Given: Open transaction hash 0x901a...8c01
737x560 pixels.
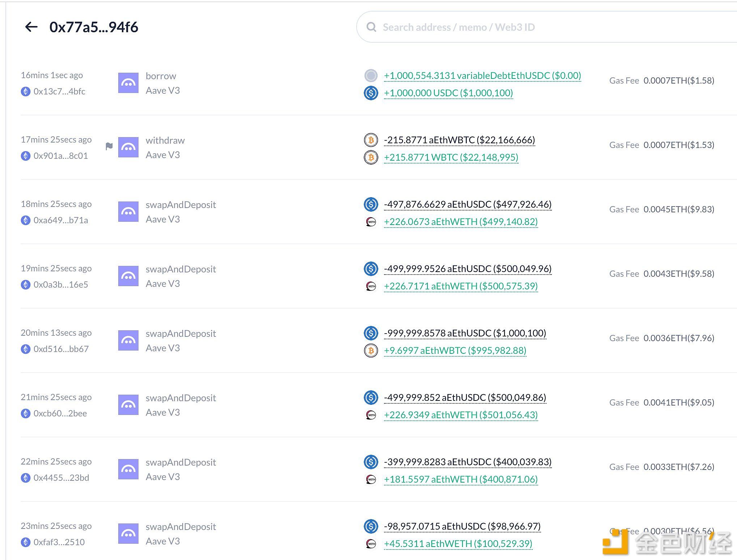Looking at the screenshot, I should (x=60, y=156).
